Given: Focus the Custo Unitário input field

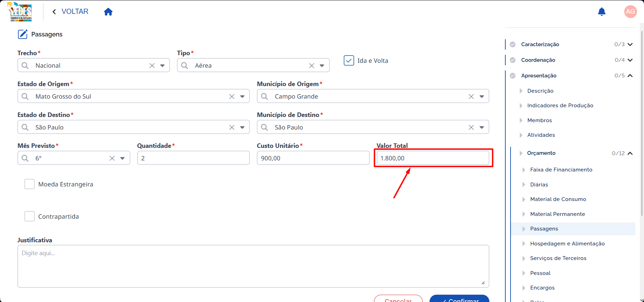Looking at the screenshot, I should (313, 158).
